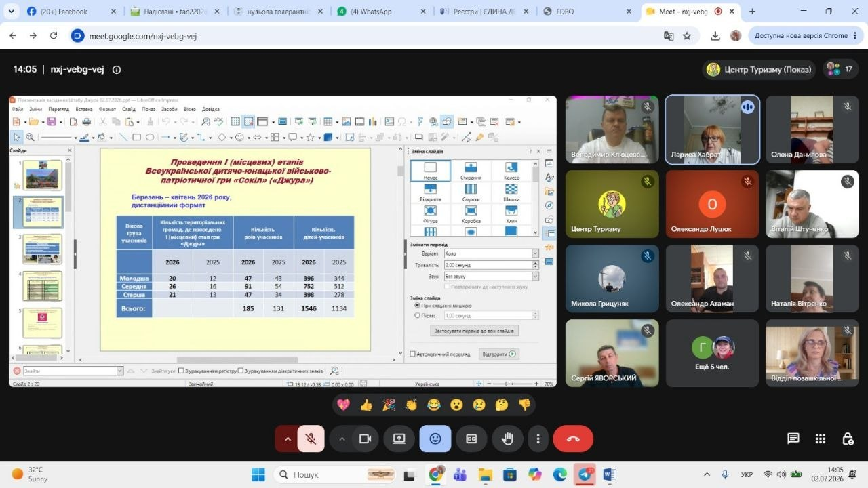Leave the call with the red hang-up button
868x488 pixels.
coord(573,439)
